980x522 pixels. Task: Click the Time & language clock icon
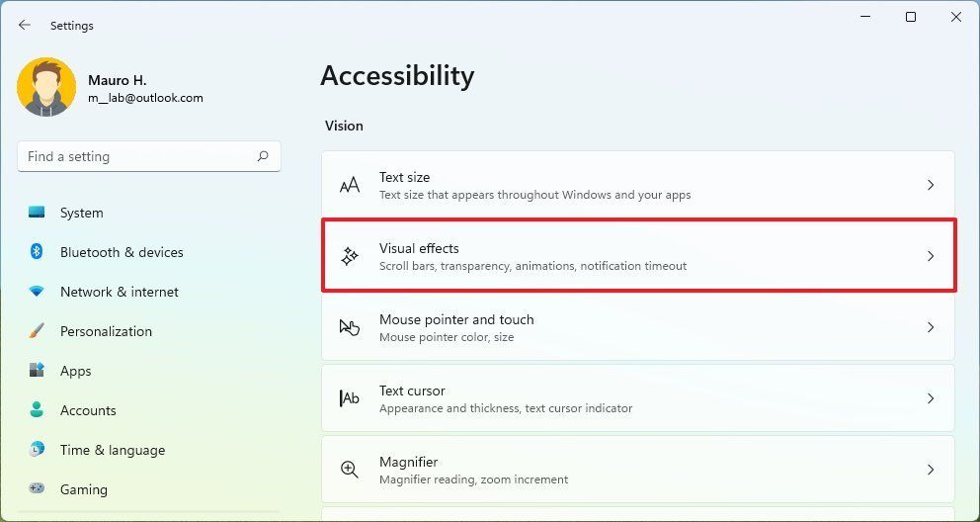[x=37, y=450]
